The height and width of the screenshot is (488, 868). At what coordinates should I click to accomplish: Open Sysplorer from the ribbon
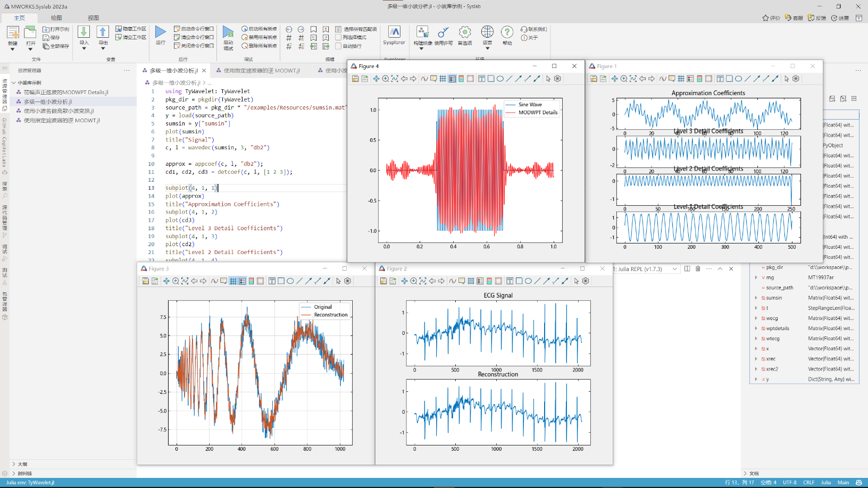point(394,33)
